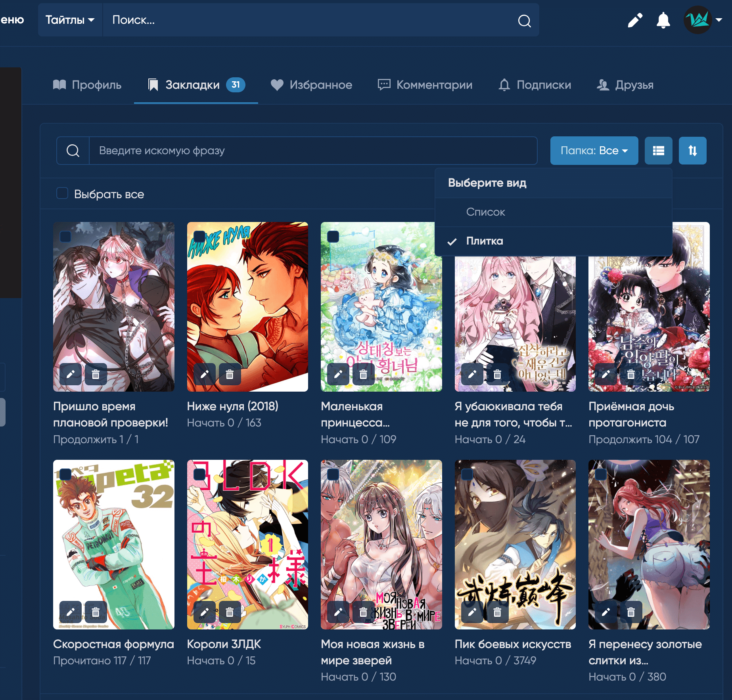Click Начать 0 / 380 link
This screenshot has height=700, width=732.
coord(627,677)
